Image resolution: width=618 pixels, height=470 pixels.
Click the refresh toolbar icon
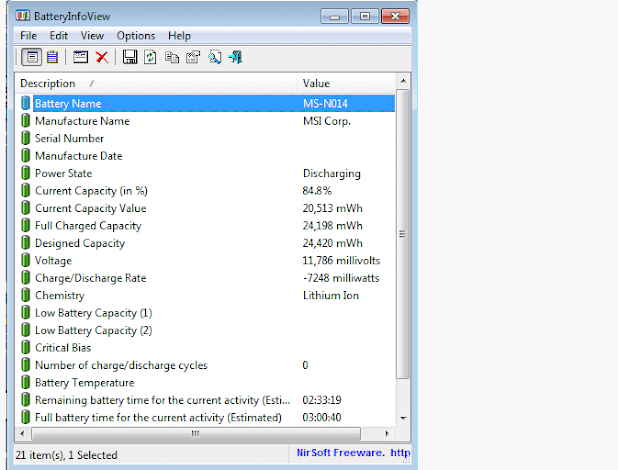(x=150, y=58)
